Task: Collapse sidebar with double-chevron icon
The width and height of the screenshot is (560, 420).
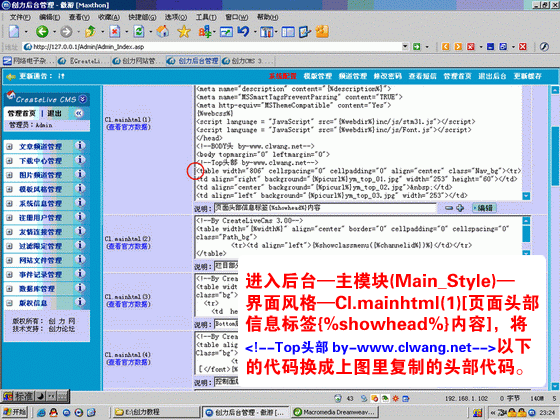Action: pyautogui.click(x=79, y=114)
